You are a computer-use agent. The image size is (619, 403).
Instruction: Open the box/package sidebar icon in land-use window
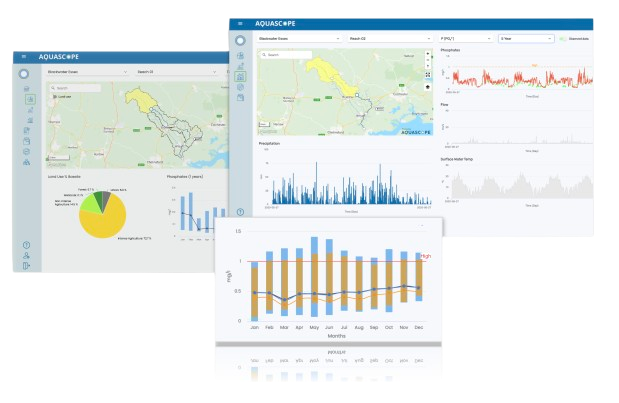click(x=26, y=141)
